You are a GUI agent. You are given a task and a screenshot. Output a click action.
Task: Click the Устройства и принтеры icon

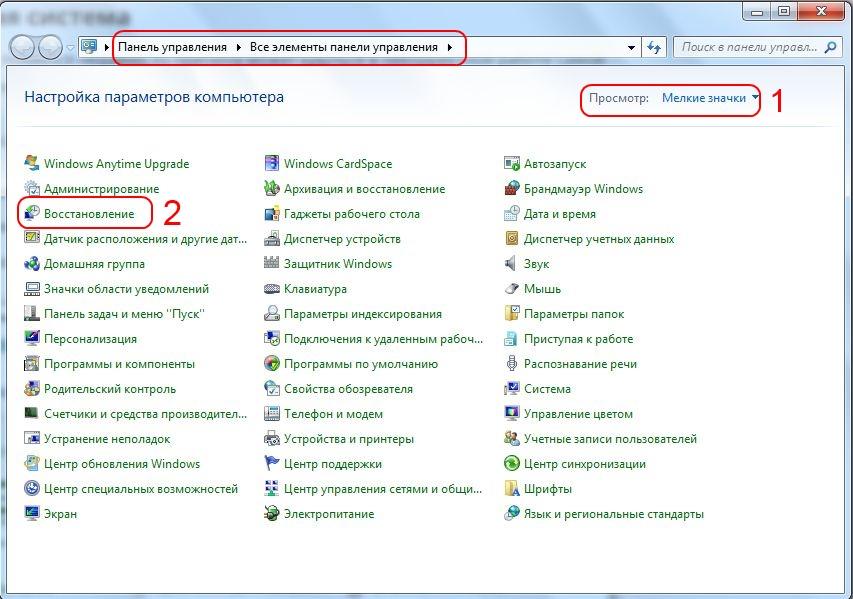point(271,439)
